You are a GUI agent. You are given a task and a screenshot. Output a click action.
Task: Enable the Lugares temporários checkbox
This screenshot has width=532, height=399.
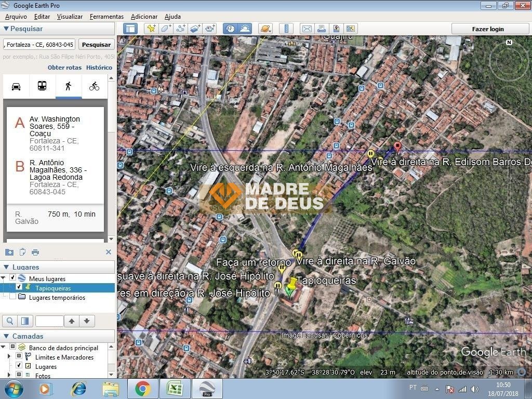click(x=13, y=297)
